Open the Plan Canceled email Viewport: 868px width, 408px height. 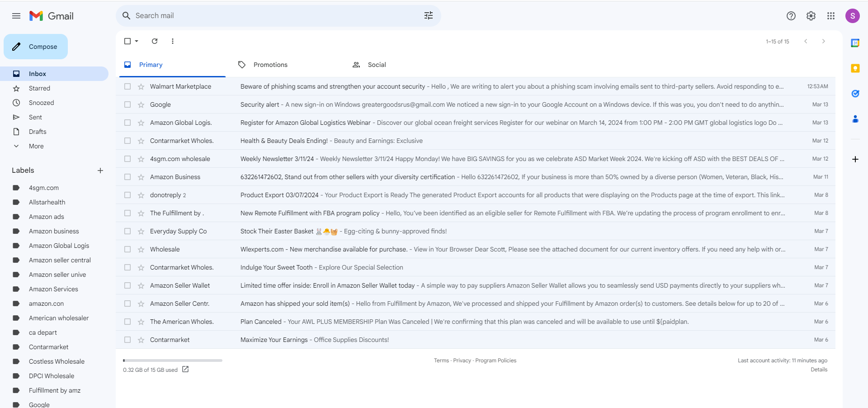475,322
